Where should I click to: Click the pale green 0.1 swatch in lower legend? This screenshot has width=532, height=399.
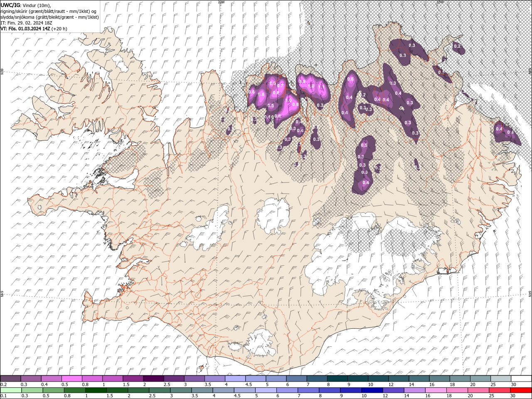pyautogui.click(x=11, y=390)
